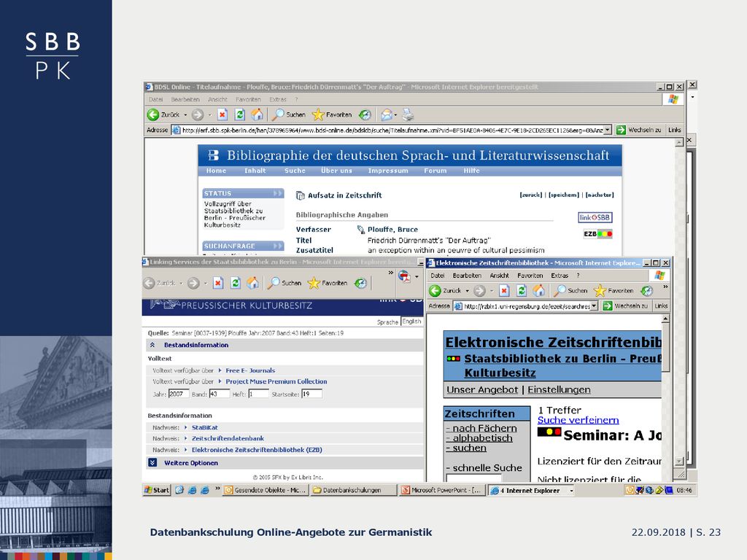Refresh the Linking Services window
Viewport: 747px width, 560px height.
(x=236, y=284)
